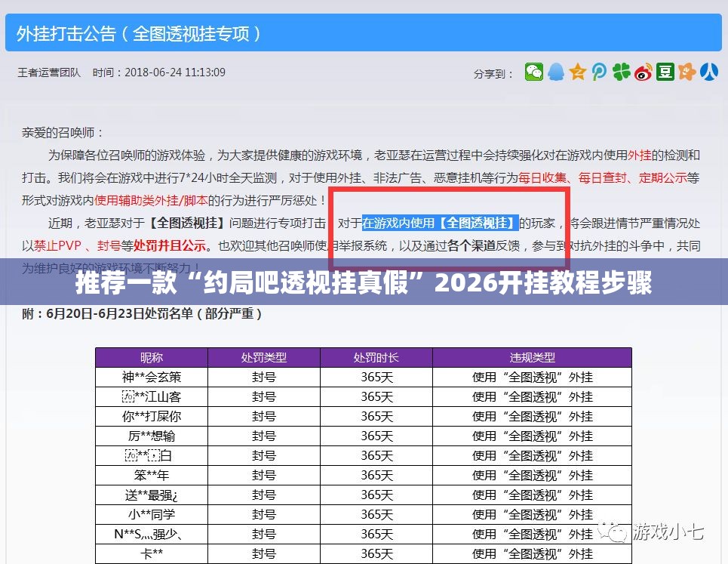This screenshot has height=564, width=728.
Task: Click the greeting 亲爱的召唤师
Action: click(x=58, y=133)
